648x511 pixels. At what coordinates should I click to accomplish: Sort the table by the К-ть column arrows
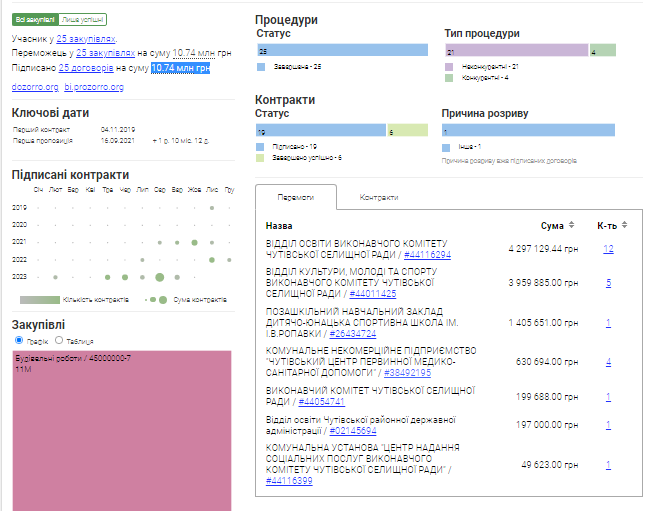pyautogui.click(x=625, y=225)
